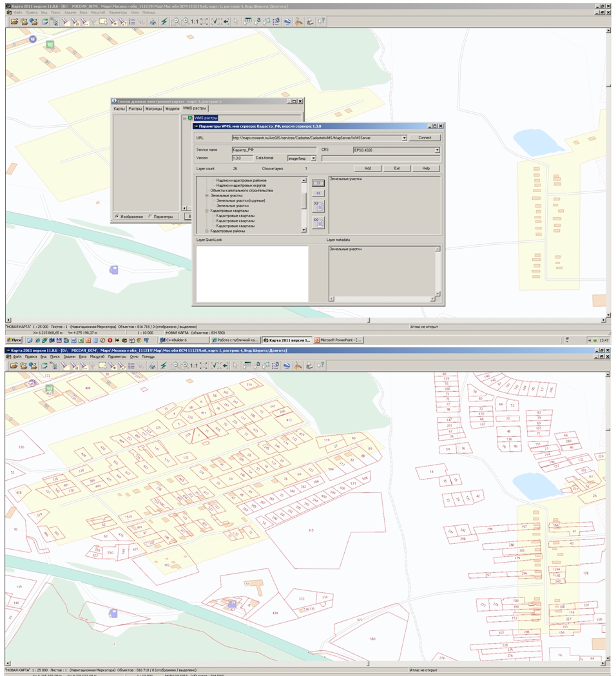Open the URL dropdown arrow
This screenshot has width=616, height=676.
pyautogui.click(x=405, y=138)
